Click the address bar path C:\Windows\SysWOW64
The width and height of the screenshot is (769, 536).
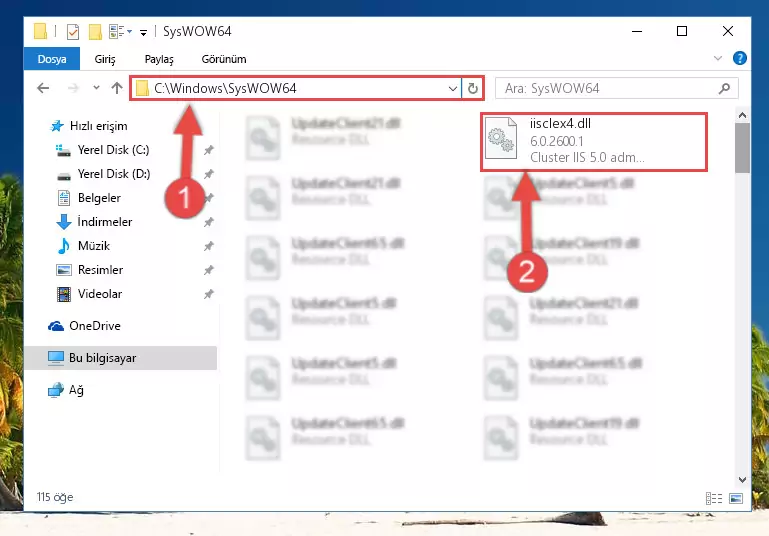point(225,88)
